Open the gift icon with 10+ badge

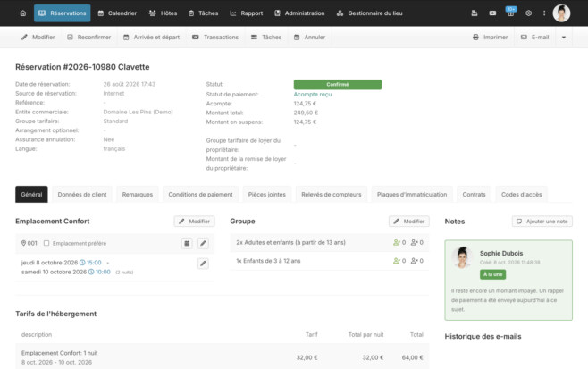point(510,13)
